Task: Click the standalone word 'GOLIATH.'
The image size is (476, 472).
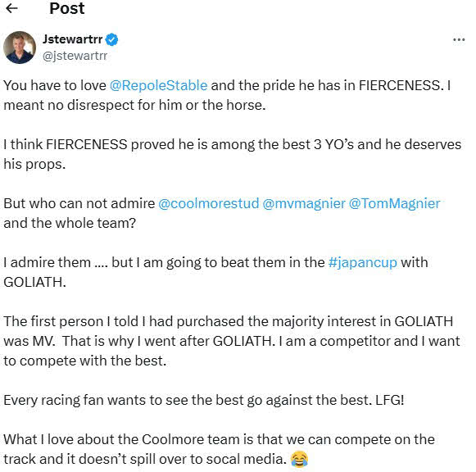Action: coord(34,282)
